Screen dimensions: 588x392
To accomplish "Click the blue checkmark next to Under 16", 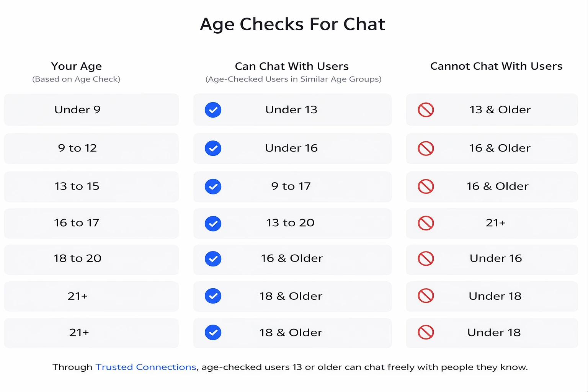I will click(213, 148).
